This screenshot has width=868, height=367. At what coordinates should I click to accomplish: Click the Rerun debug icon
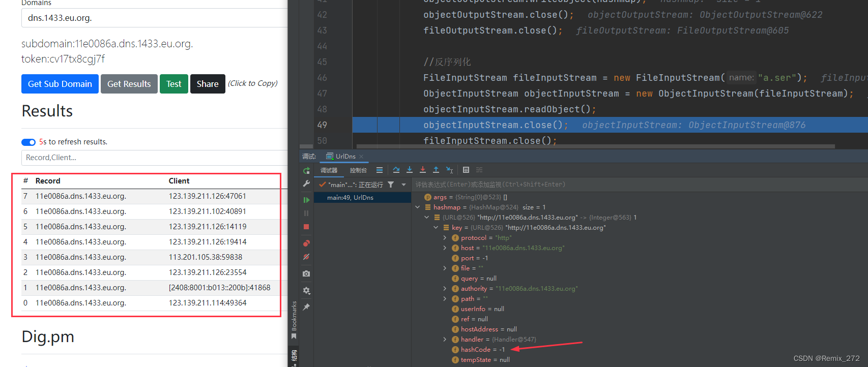tap(306, 171)
